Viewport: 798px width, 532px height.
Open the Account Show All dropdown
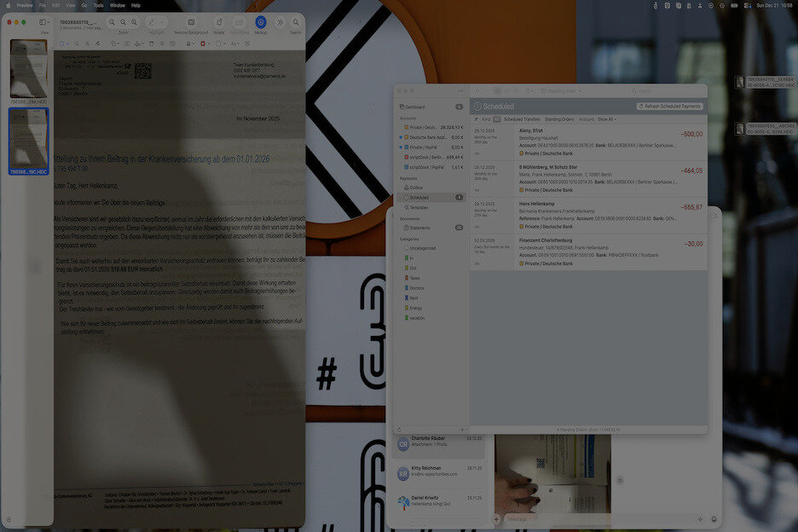point(607,119)
